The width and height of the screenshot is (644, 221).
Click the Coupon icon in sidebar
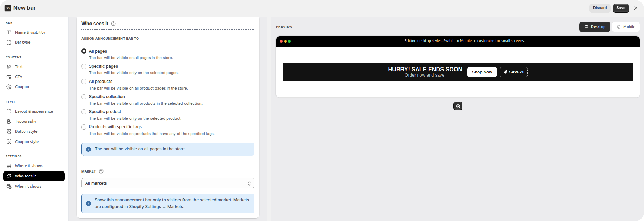pyautogui.click(x=9, y=87)
